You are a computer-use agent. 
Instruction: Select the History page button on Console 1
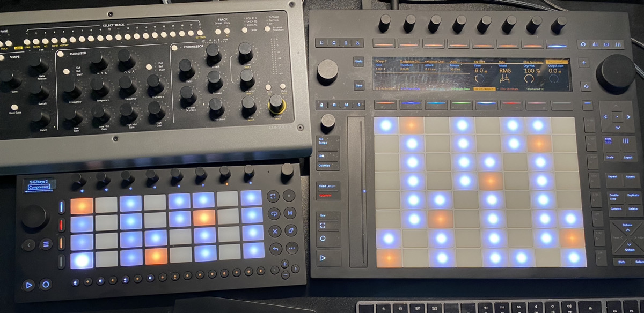coord(63,40)
